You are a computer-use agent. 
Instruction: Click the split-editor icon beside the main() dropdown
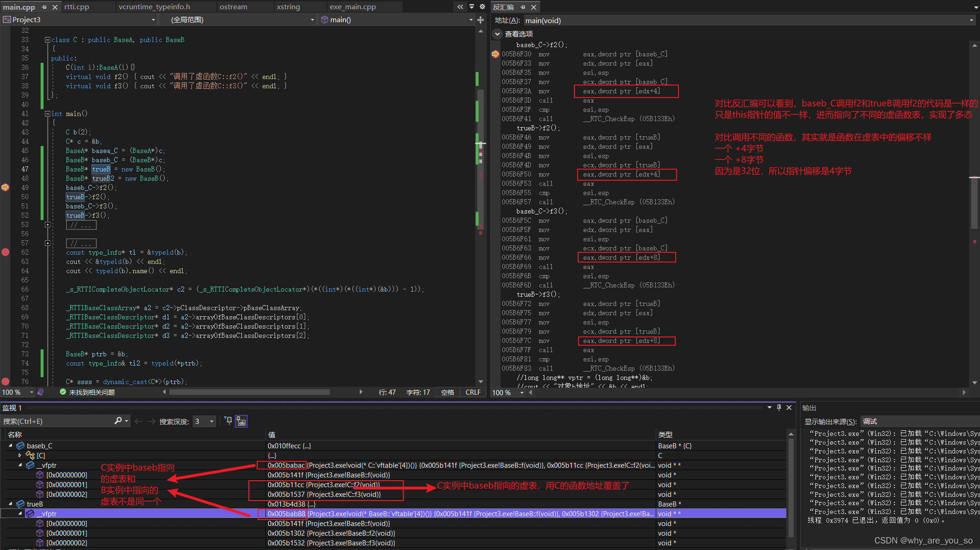tap(481, 19)
